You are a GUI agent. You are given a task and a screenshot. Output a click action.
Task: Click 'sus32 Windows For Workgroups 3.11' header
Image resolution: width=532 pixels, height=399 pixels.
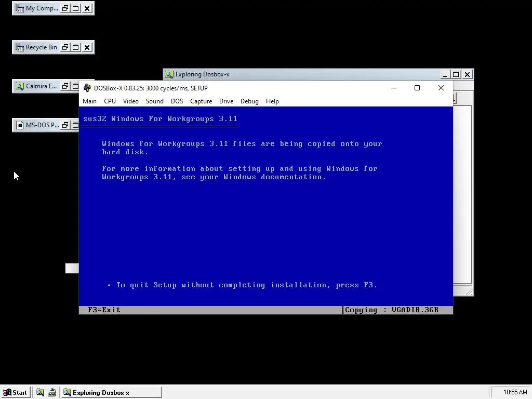tap(160, 119)
